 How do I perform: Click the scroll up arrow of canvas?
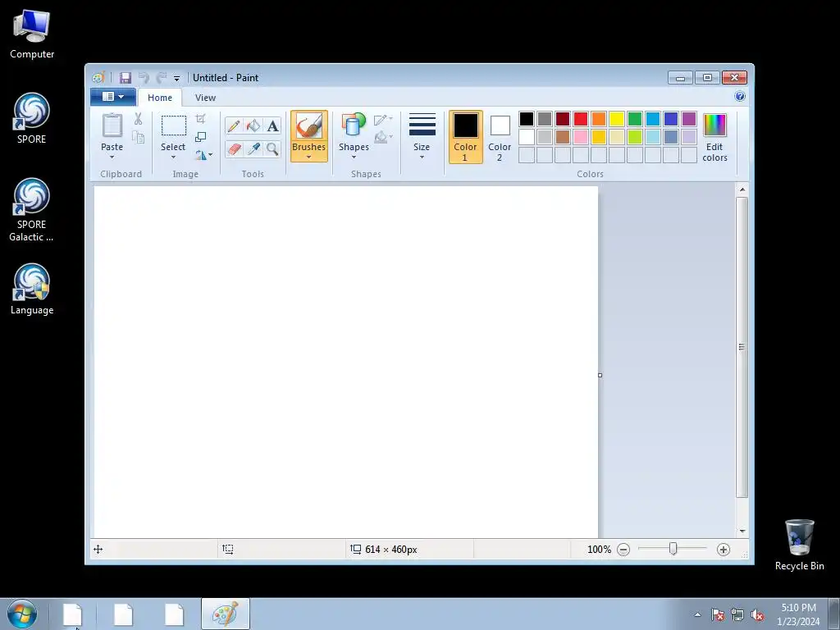pos(742,189)
